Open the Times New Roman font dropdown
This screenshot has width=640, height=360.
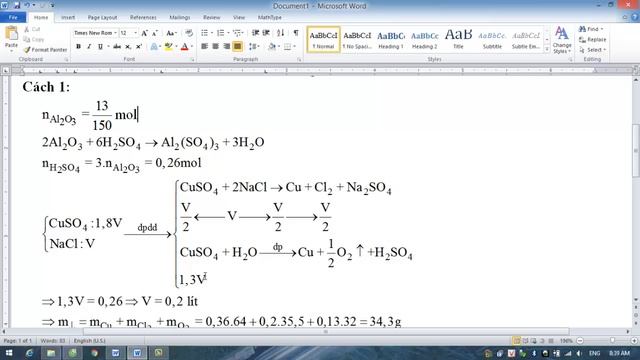115,33
